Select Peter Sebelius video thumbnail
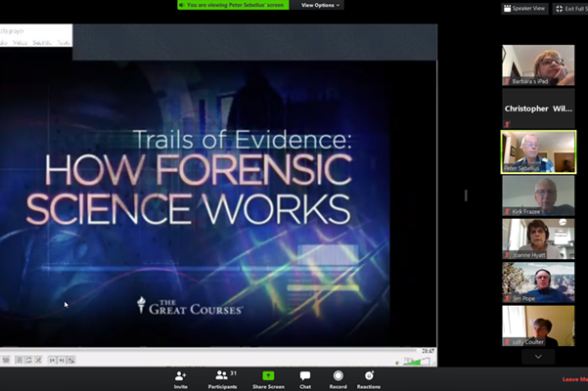 [x=538, y=152]
